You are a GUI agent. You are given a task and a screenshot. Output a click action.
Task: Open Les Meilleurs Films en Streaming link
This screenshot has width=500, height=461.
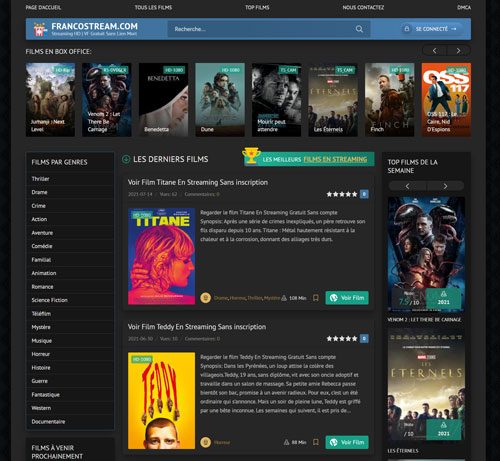[315, 159]
